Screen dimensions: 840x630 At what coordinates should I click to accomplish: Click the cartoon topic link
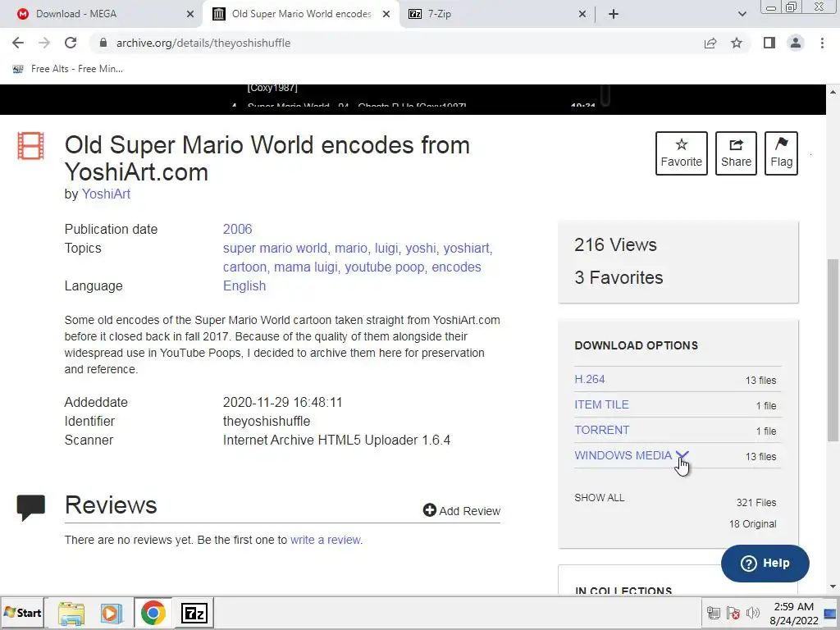pyautogui.click(x=244, y=267)
